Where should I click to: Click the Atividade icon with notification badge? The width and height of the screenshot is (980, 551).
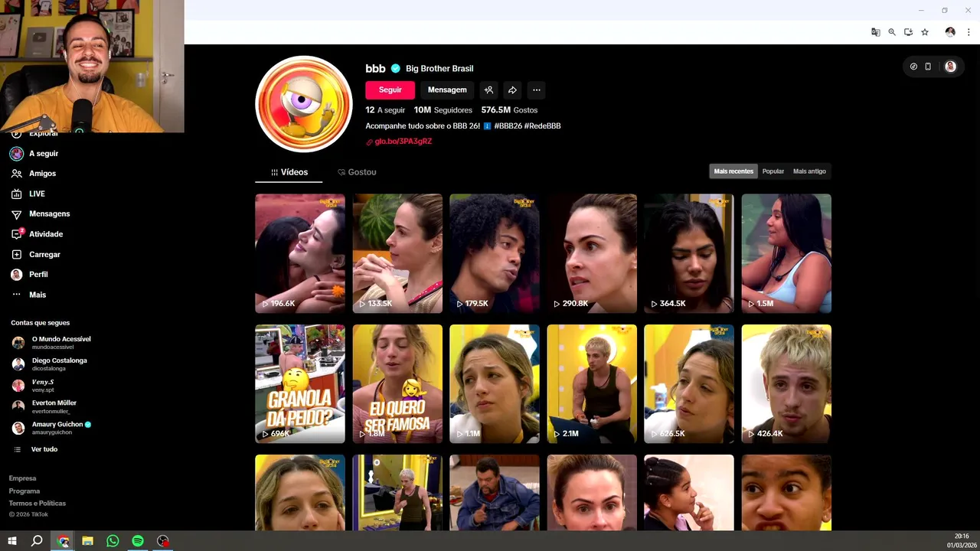pos(16,234)
